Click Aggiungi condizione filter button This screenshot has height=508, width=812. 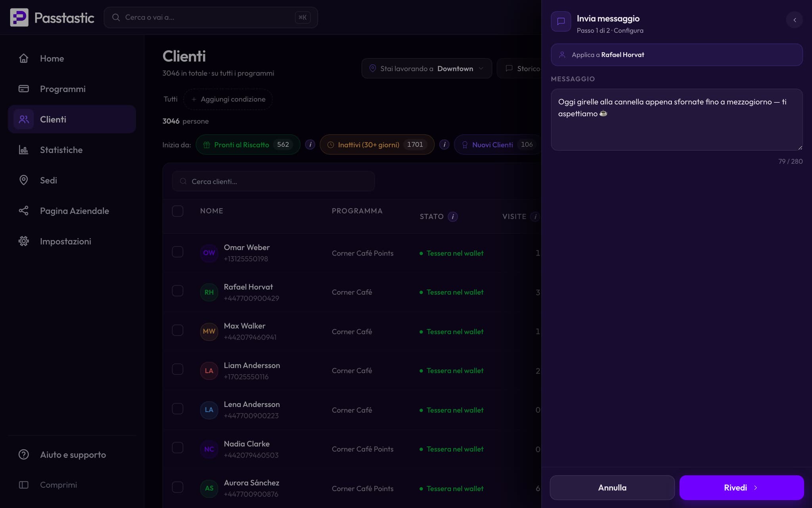tap(228, 99)
